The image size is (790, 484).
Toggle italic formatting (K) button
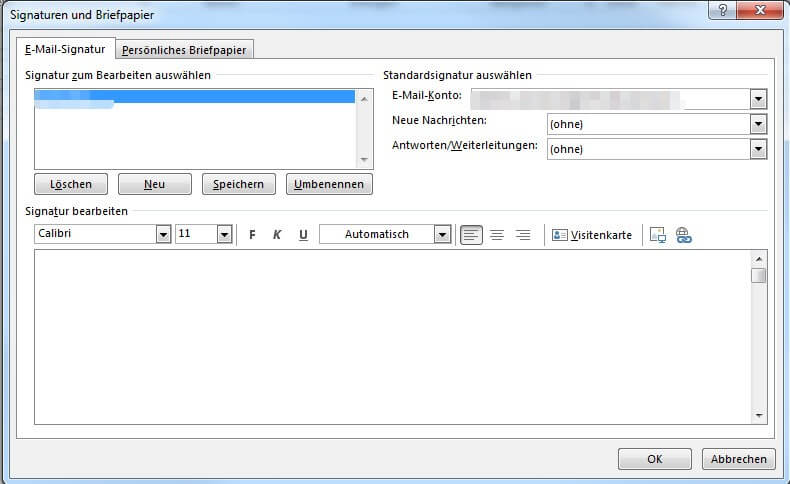277,235
